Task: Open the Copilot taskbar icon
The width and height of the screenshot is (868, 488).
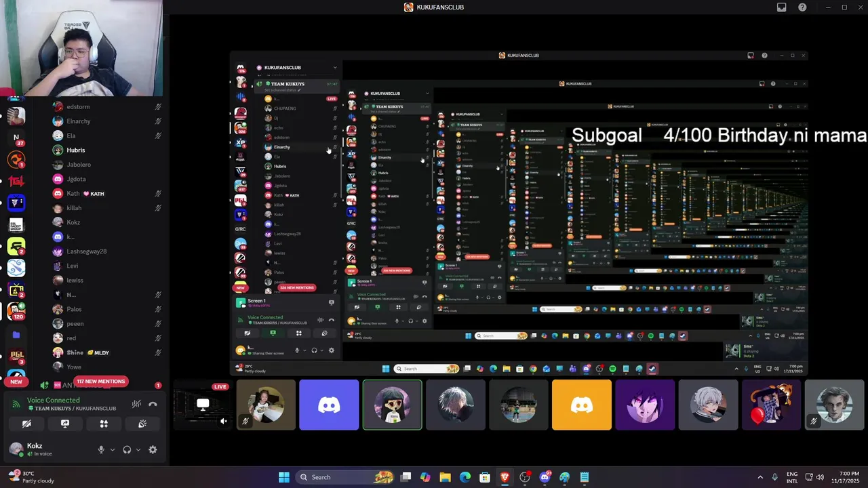Action: coord(425,477)
